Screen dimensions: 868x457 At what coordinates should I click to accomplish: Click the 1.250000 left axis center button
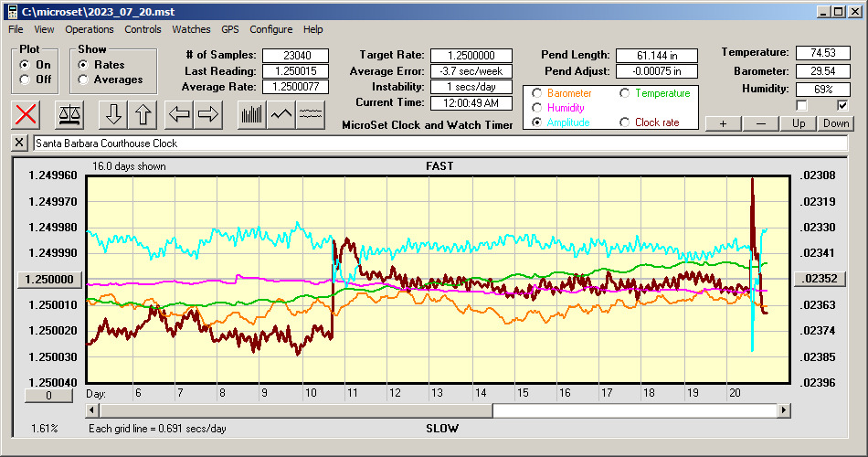[x=50, y=279]
